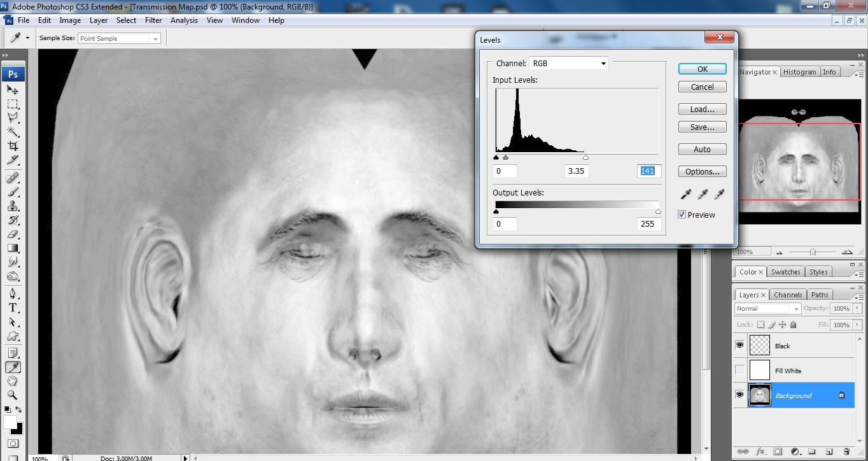
Task: Open the Sample Size dropdown
Action: (119, 38)
